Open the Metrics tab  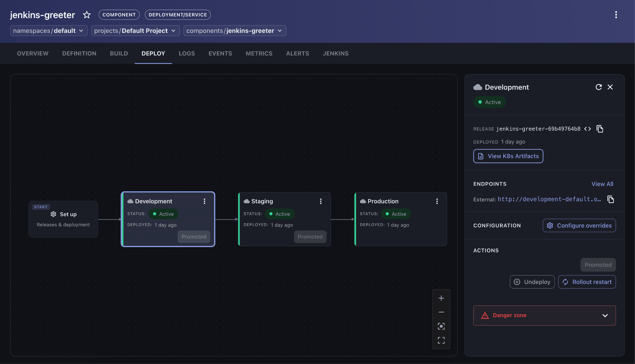(259, 53)
